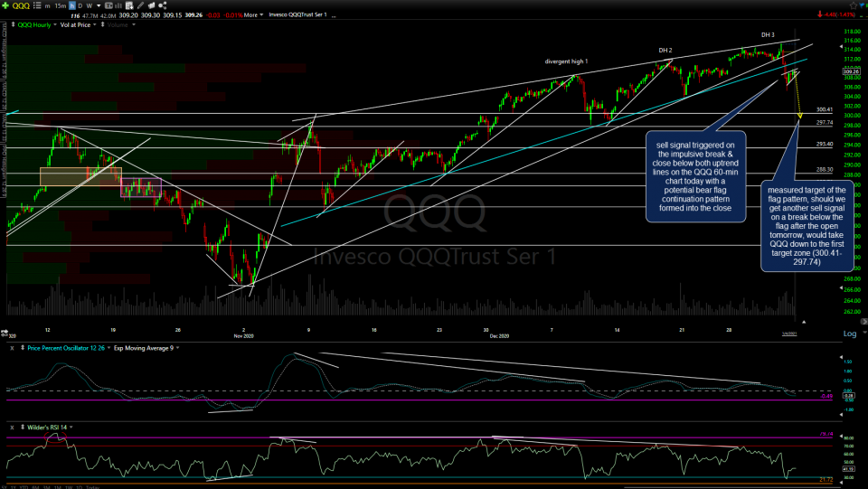Click move handle of Price Percent Oscillator

click(x=23, y=348)
